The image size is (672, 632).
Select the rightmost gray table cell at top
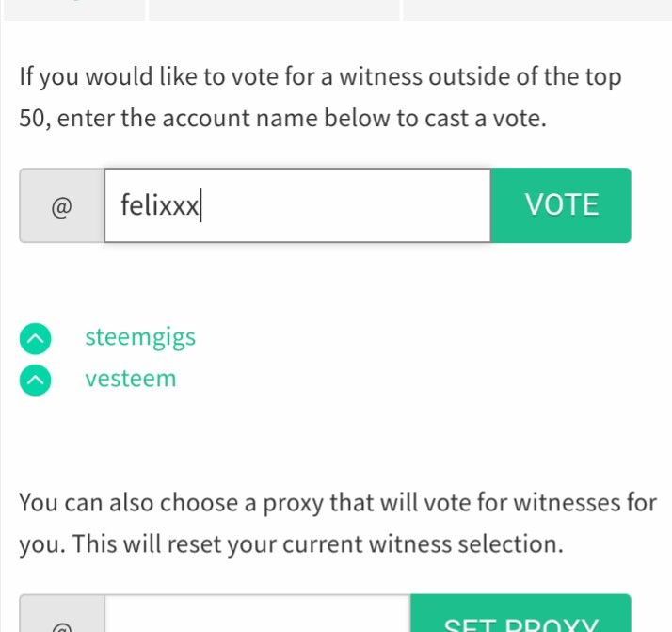point(537,9)
